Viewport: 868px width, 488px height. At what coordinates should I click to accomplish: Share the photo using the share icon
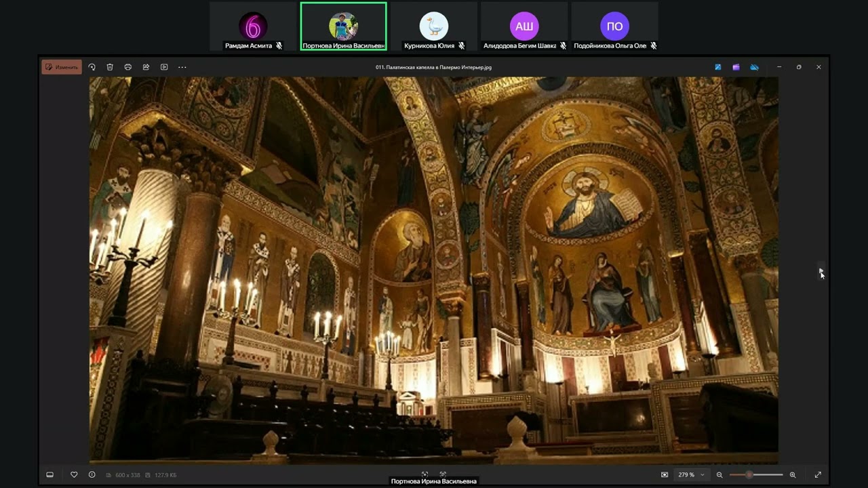click(x=146, y=67)
